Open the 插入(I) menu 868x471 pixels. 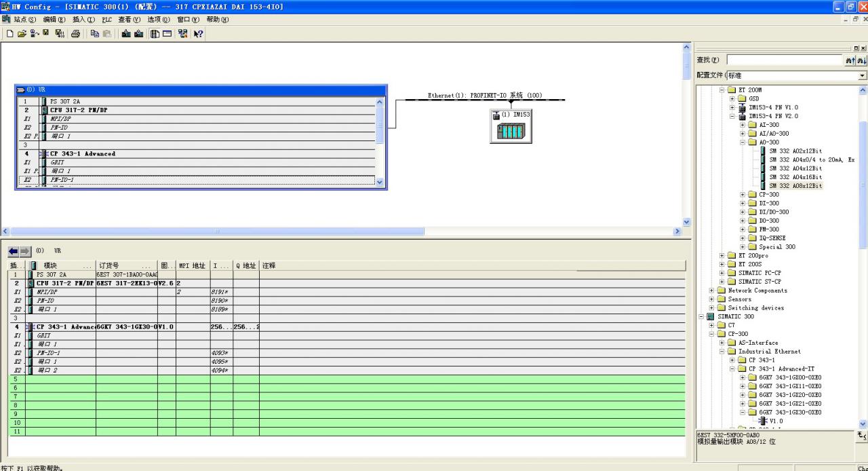click(85, 19)
